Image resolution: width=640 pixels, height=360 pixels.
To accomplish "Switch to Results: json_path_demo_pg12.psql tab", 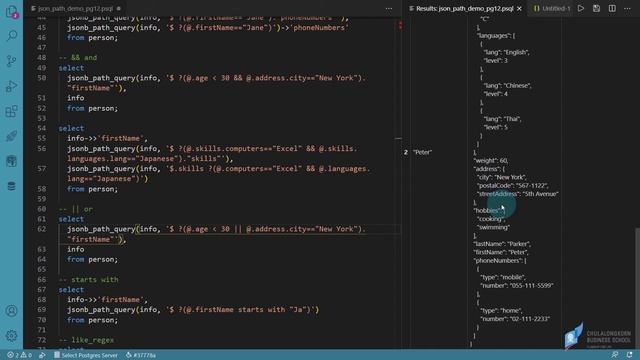I will tap(464, 8).
